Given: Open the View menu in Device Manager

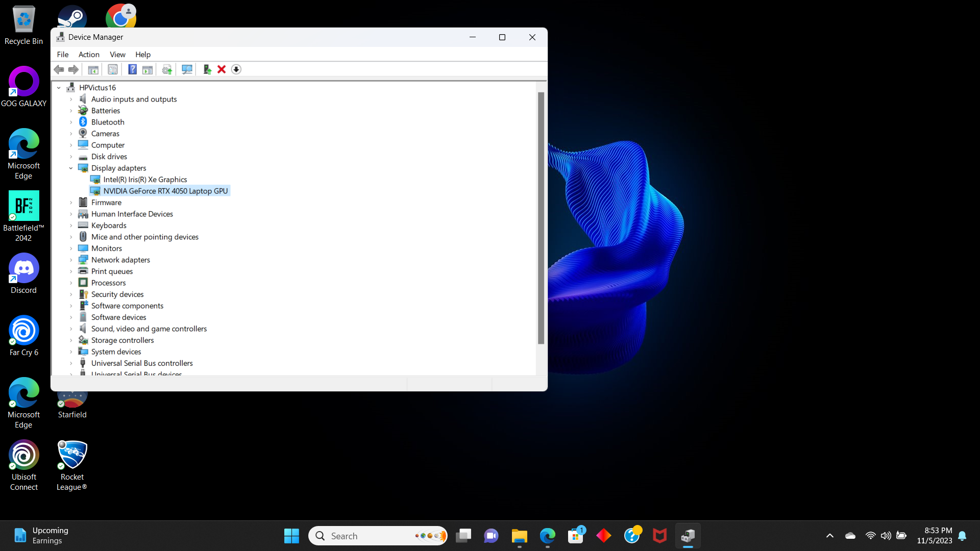Looking at the screenshot, I should click(x=116, y=55).
